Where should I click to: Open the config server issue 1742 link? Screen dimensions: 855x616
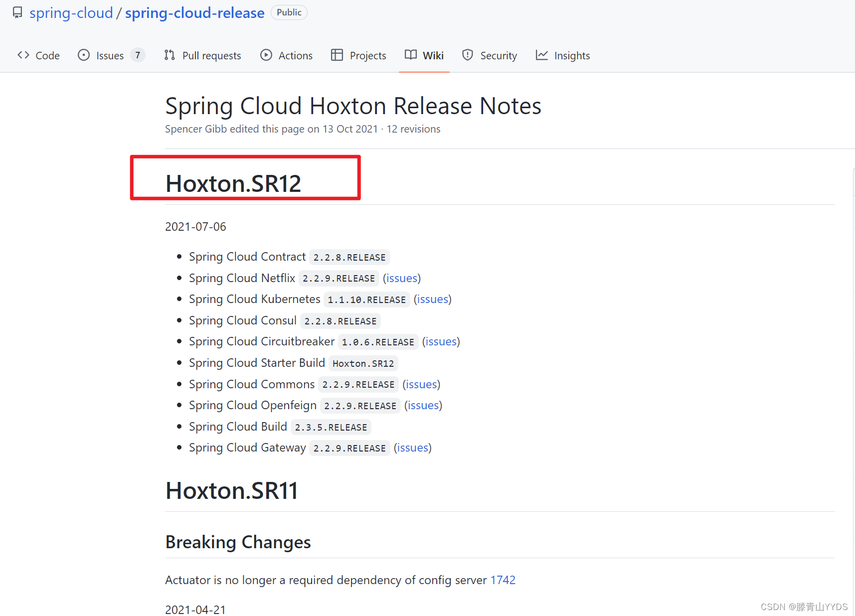tap(503, 580)
